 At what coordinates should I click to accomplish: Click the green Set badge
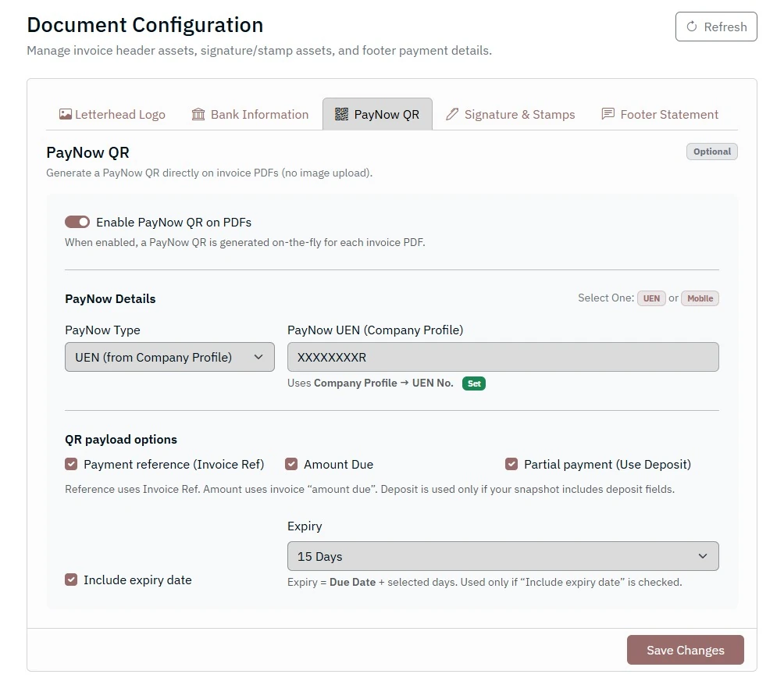[474, 383]
